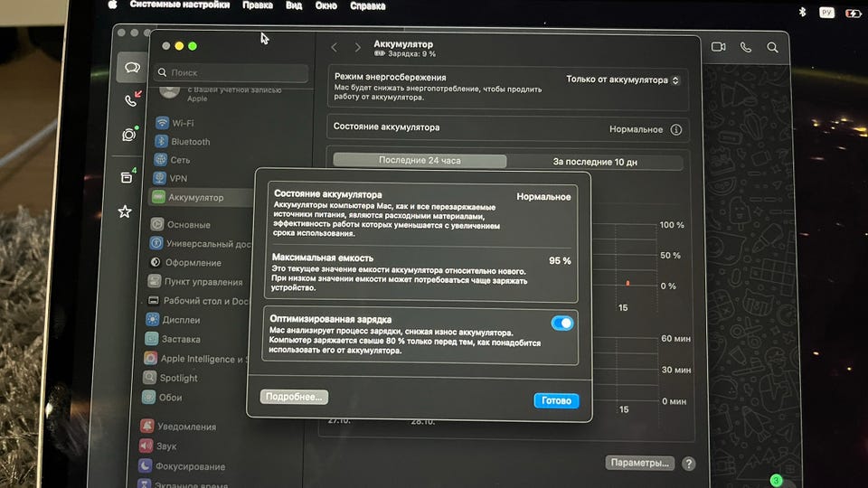The image size is (868, 488).
Task: Open the Окно menu
Action: tap(326, 5)
